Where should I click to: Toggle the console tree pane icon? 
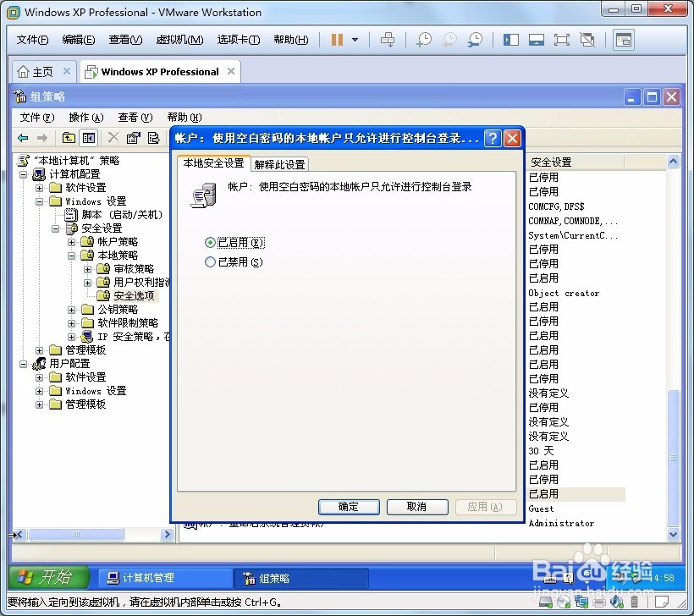(88, 137)
